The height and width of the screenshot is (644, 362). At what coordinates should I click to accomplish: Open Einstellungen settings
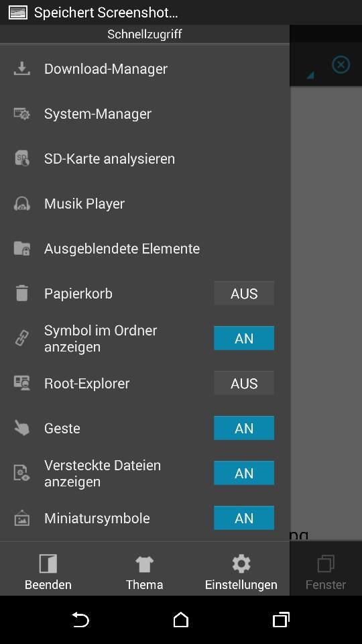tap(241, 572)
